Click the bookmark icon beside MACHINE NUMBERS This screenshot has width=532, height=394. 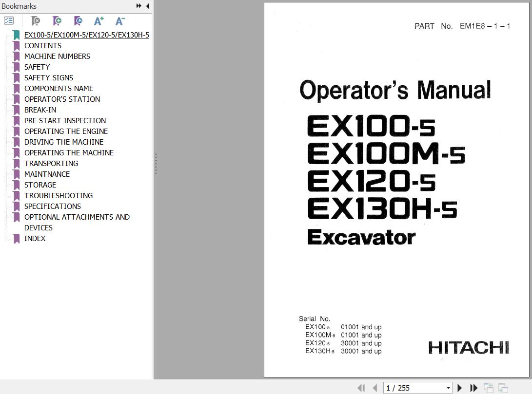pyautogui.click(x=16, y=56)
